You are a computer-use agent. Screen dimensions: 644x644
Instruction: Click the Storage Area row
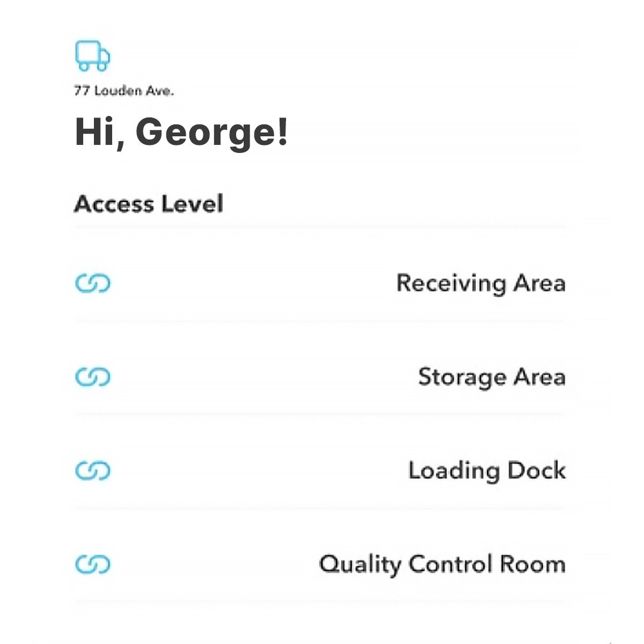coord(492,377)
